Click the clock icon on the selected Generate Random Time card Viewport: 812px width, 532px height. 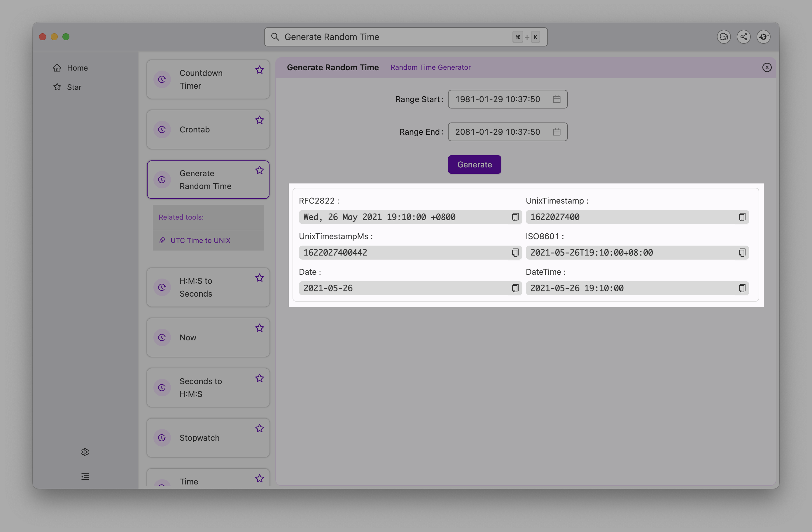coord(162,180)
